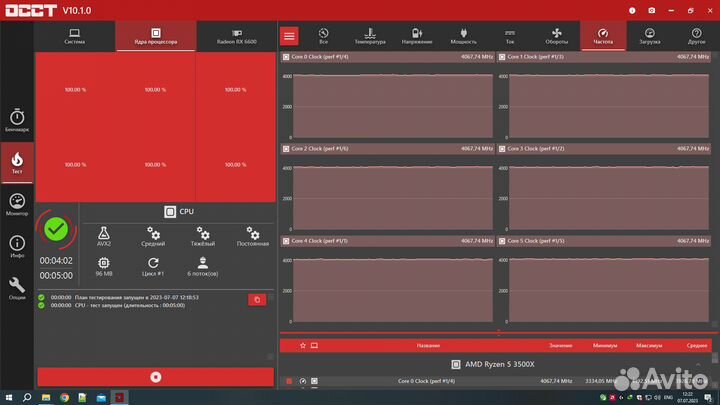Select the Мощность power category

pos(463,36)
